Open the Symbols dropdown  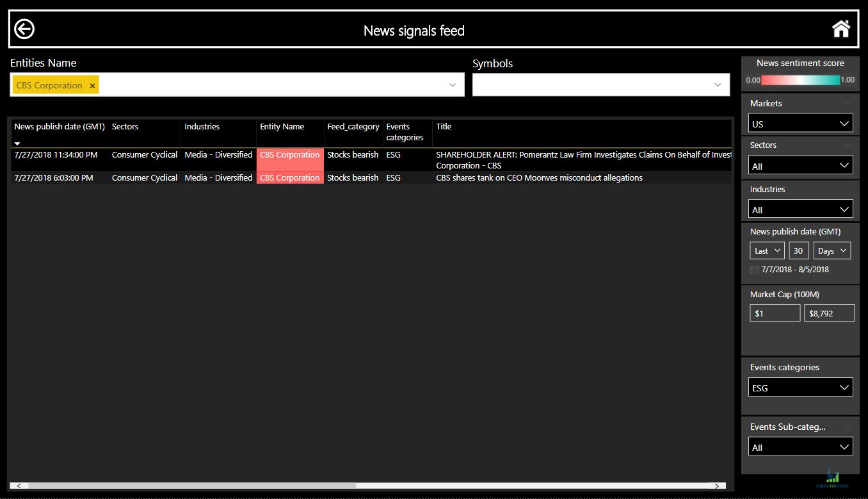tap(717, 85)
